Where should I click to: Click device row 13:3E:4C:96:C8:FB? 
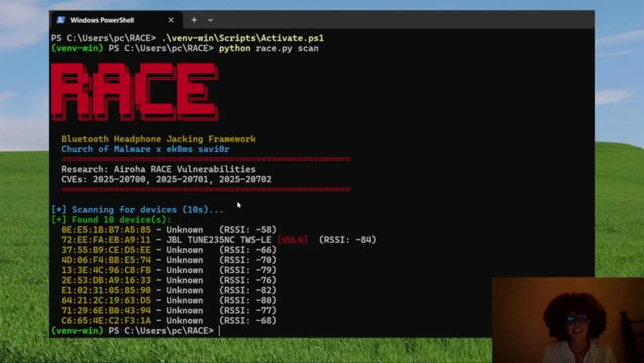coord(169,270)
